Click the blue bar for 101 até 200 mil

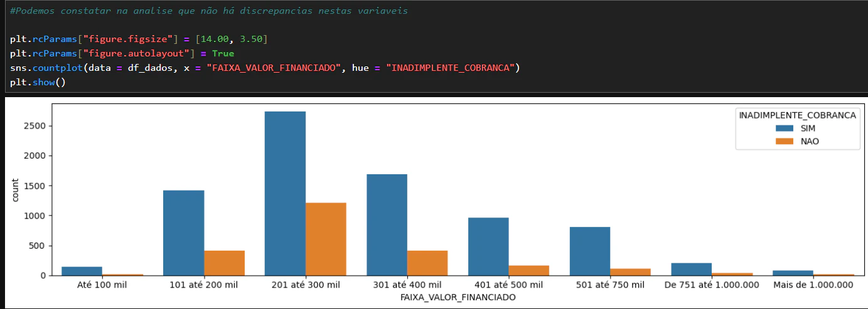pyautogui.click(x=184, y=233)
